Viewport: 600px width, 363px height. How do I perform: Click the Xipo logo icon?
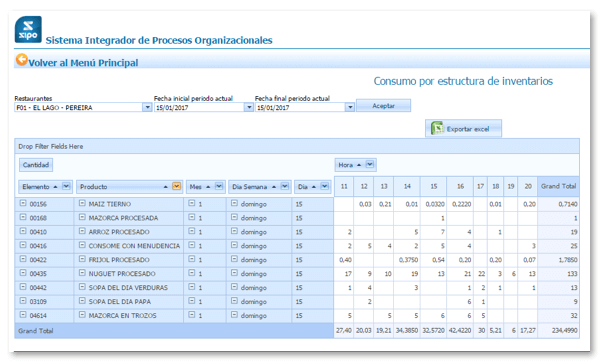[x=28, y=29]
